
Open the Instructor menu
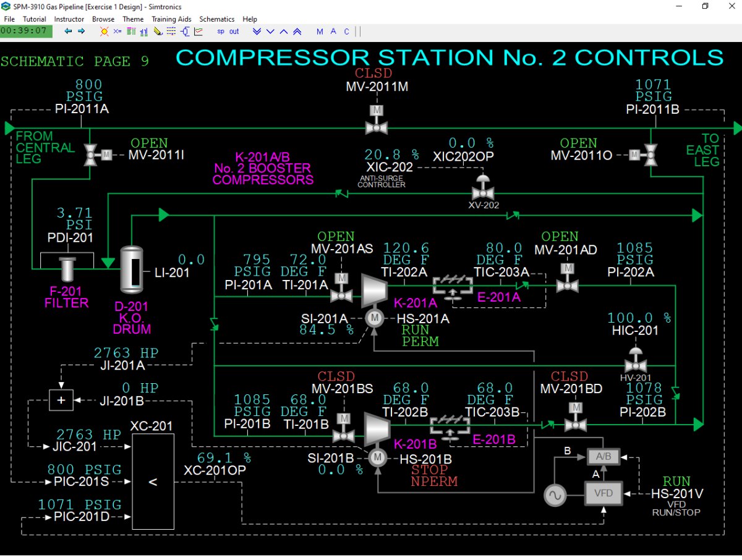pyautogui.click(x=69, y=19)
